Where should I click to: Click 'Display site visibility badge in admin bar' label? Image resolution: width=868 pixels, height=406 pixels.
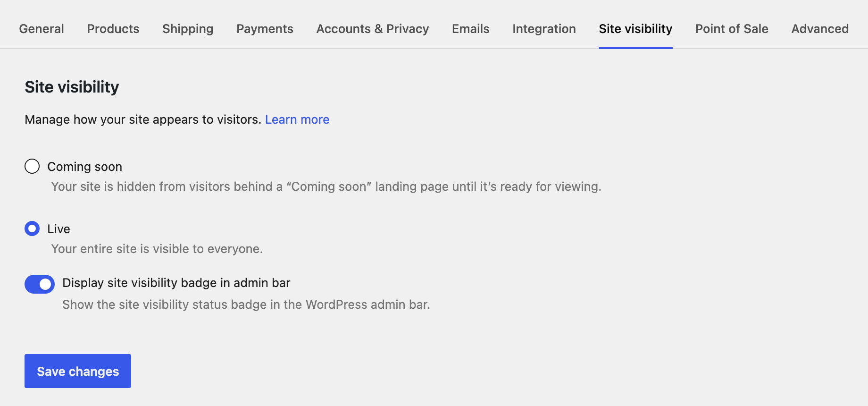click(x=176, y=283)
